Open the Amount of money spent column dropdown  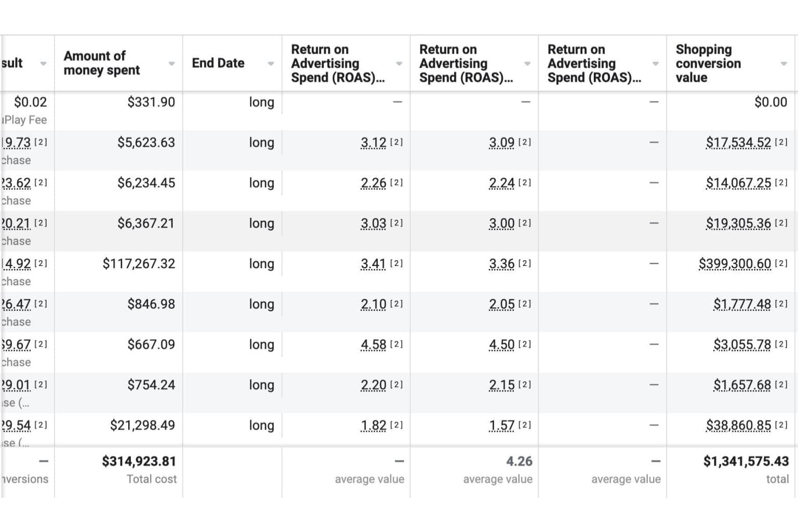pos(171,64)
